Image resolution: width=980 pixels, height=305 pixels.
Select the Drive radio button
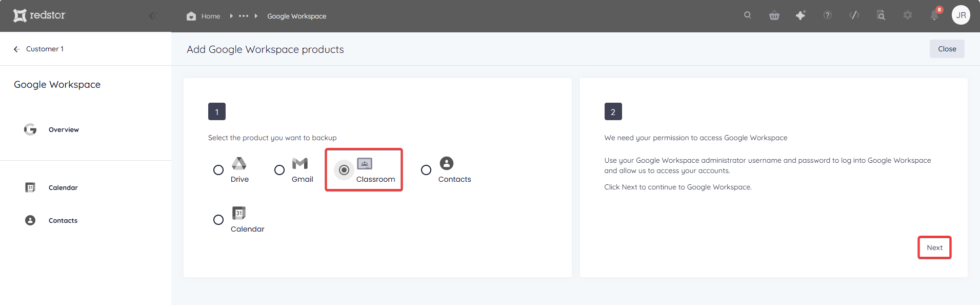pos(218,170)
